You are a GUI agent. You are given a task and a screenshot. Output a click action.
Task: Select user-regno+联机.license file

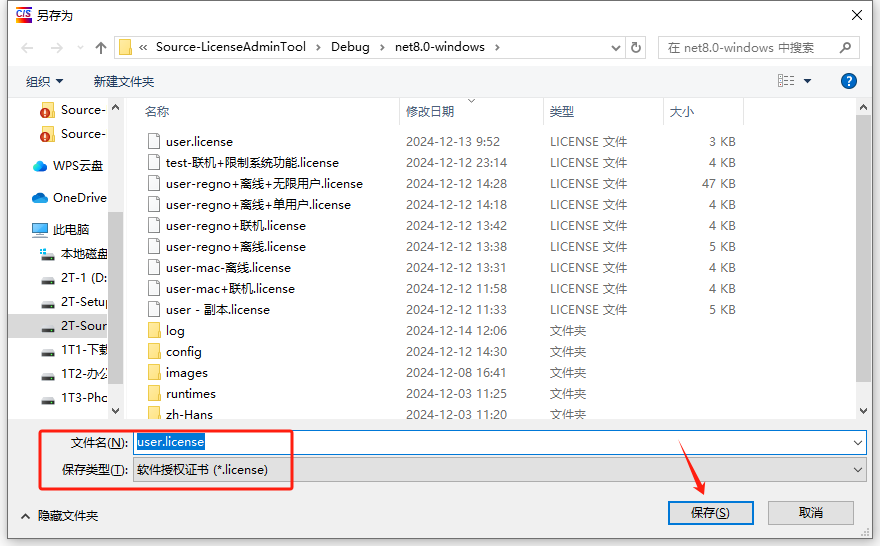pyautogui.click(x=236, y=226)
